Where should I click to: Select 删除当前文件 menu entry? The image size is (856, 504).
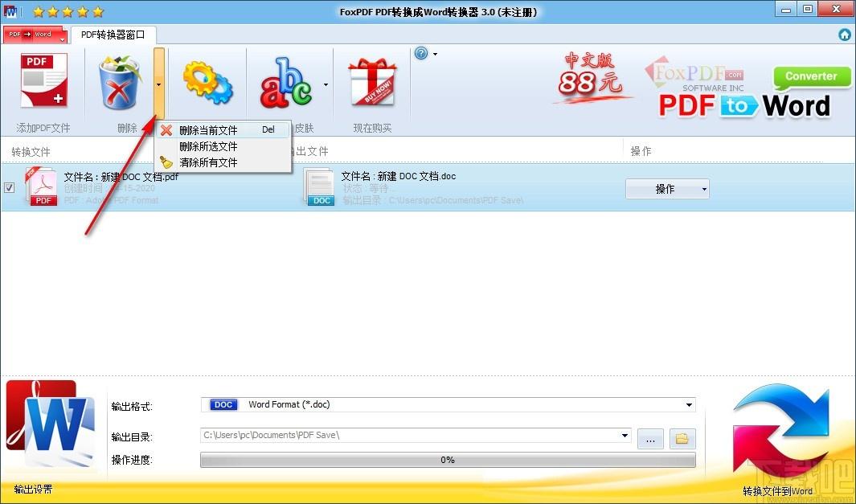tap(223, 130)
